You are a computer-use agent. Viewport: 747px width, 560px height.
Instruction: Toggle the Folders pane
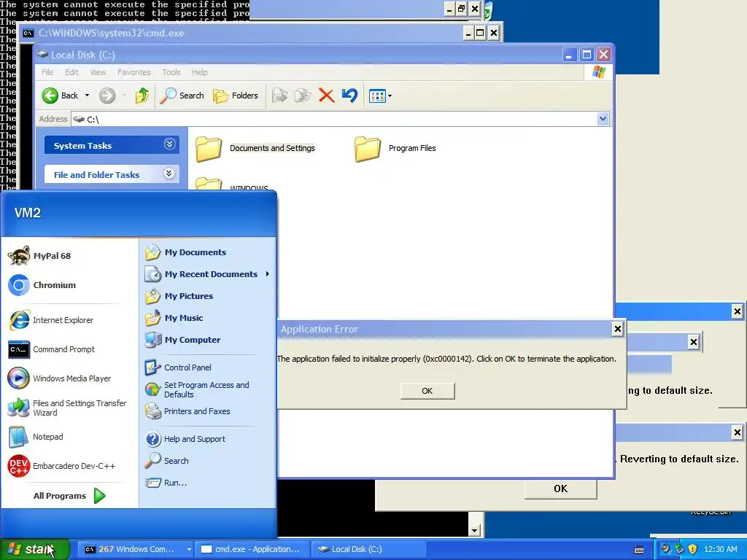[236, 96]
